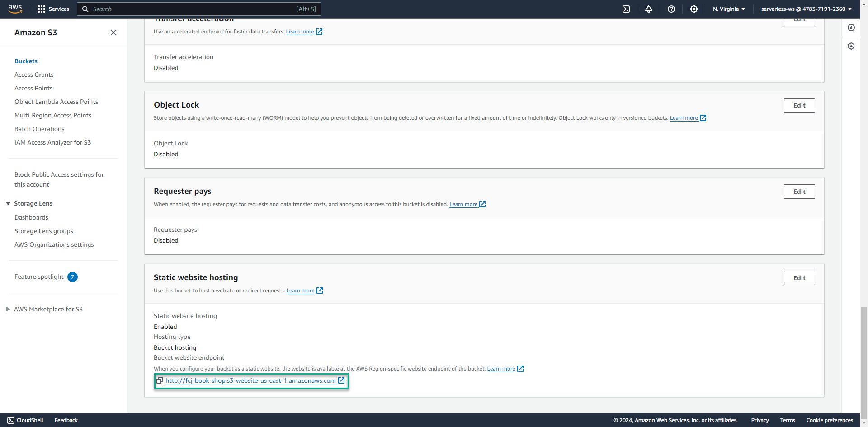Open Storage Lens groups
The width and height of the screenshot is (868, 427).
pos(44,231)
